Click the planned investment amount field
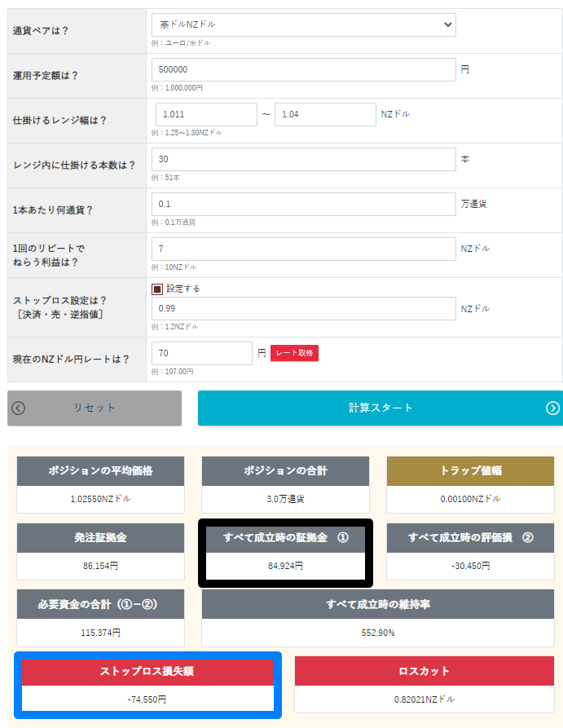Viewport: 563px width, 728px height. tap(304, 69)
